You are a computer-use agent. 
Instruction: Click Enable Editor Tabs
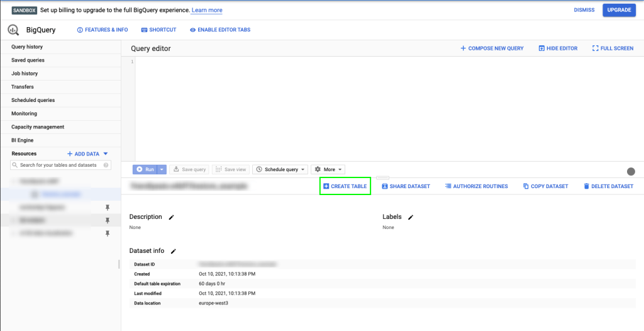pyautogui.click(x=219, y=30)
